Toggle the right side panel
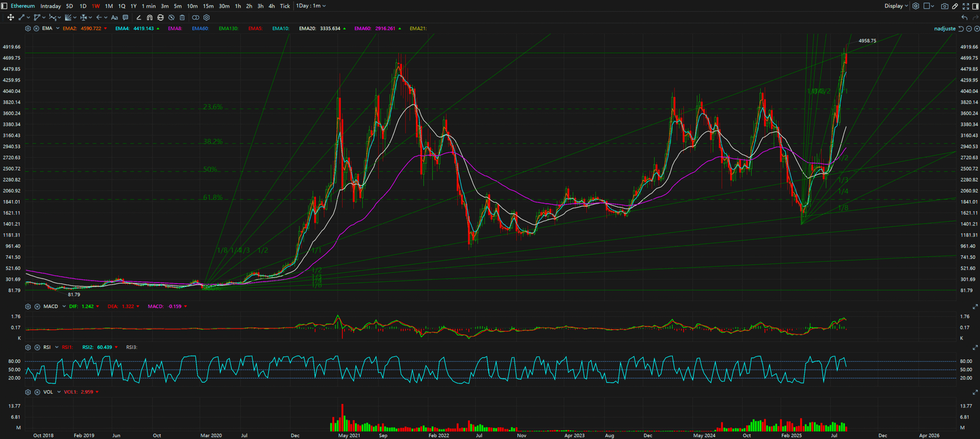Viewport: 980px width, 439px height. pos(975,6)
